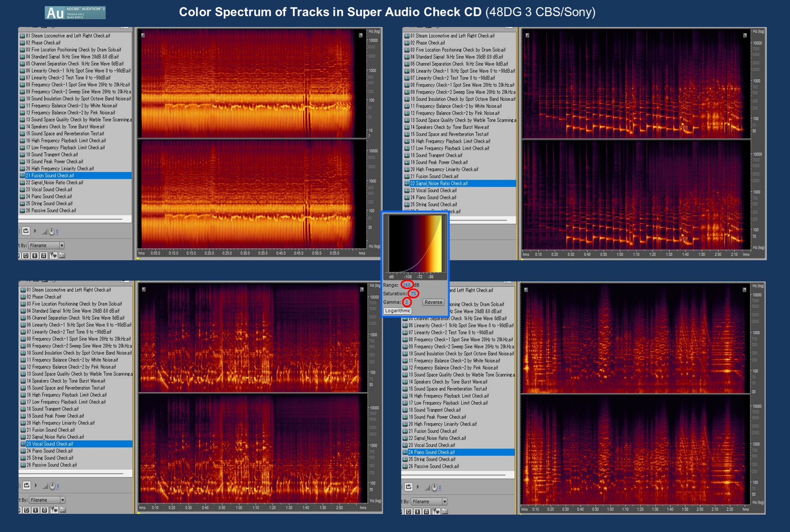Click Loop Play button in Piano Sound panel
Viewport: 790px width, 532px height.
pyautogui.click(x=409, y=487)
